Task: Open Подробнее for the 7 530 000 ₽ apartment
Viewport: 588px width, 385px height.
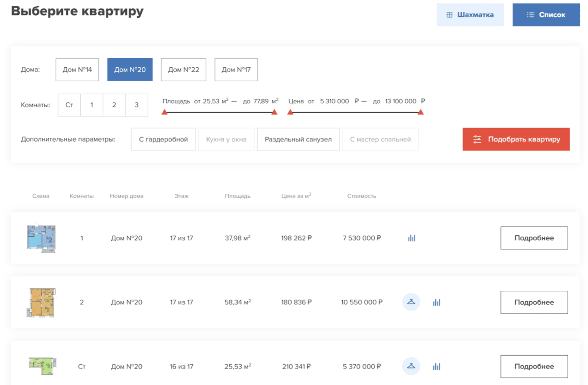Action: pyautogui.click(x=533, y=238)
